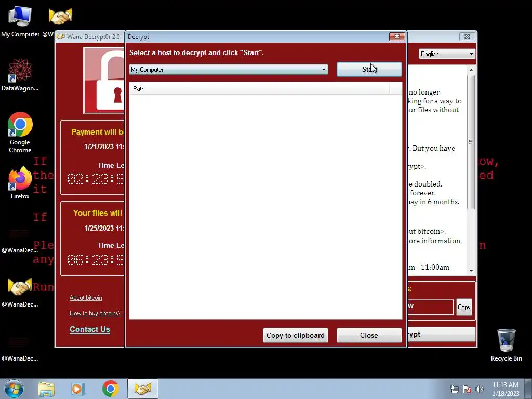The width and height of the screenshot is (532, 399).
Task: Click the volume speaker icon in tray
Action: tap(480, 389)
